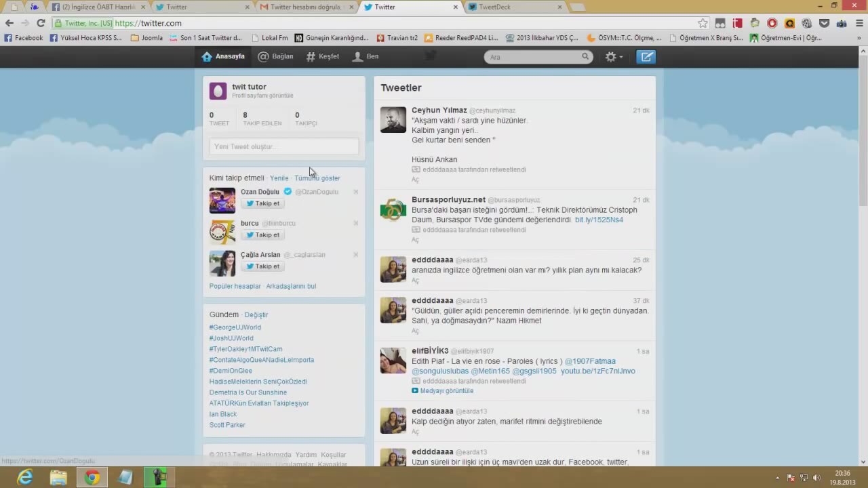The width and height of the screenshot is (868, 488).
Task: Open the Bağlan @ tab
Action: (x=275, y=57)
